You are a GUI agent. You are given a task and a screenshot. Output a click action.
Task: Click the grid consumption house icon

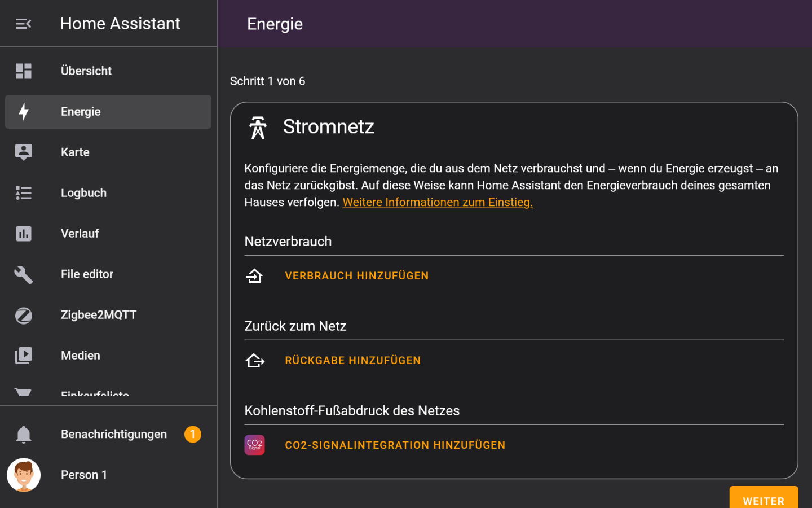point(254,275)
